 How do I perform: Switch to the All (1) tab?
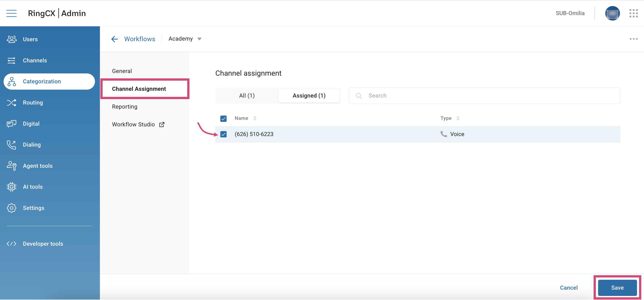(x=247, y=95)
